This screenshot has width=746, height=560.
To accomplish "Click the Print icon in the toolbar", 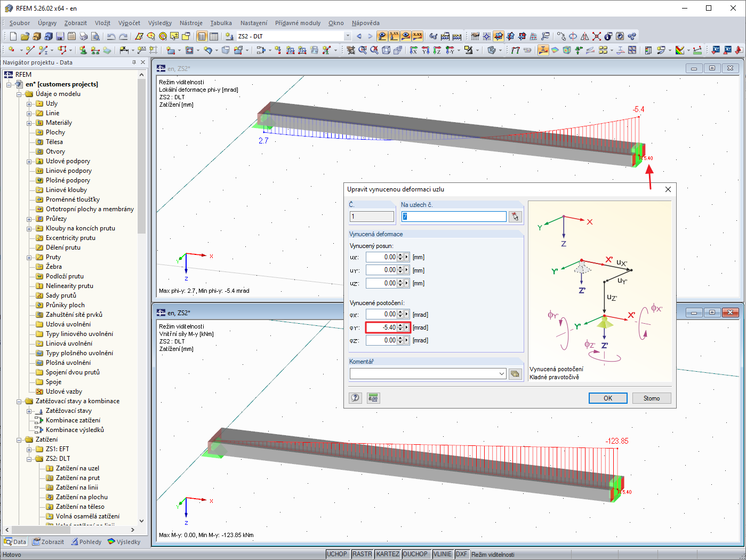I will pos(84,36).
